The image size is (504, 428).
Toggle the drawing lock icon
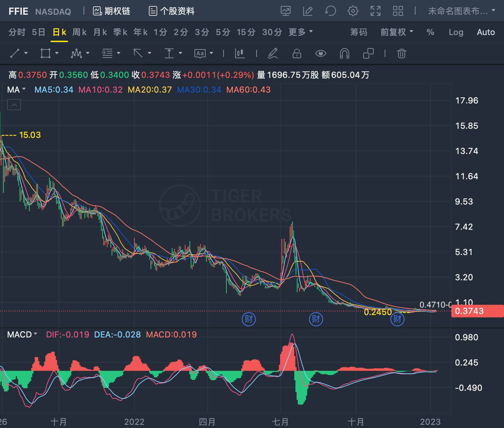tap(297, 53)
